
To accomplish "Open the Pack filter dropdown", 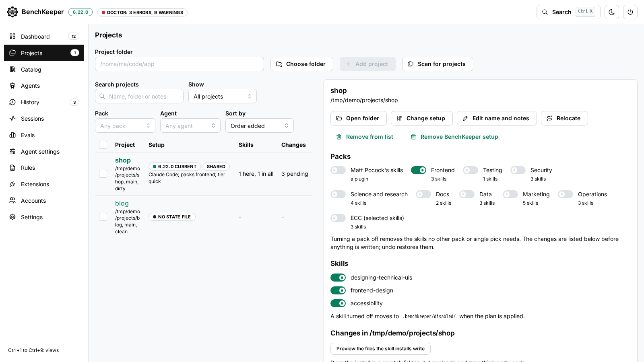I will click(125, 125).
